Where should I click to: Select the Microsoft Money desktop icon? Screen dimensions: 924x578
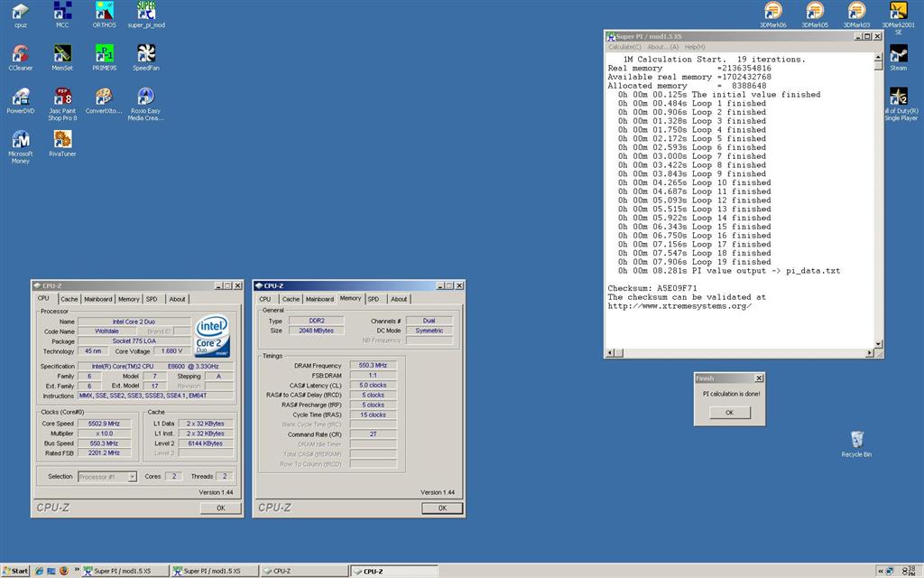(21, 147)
